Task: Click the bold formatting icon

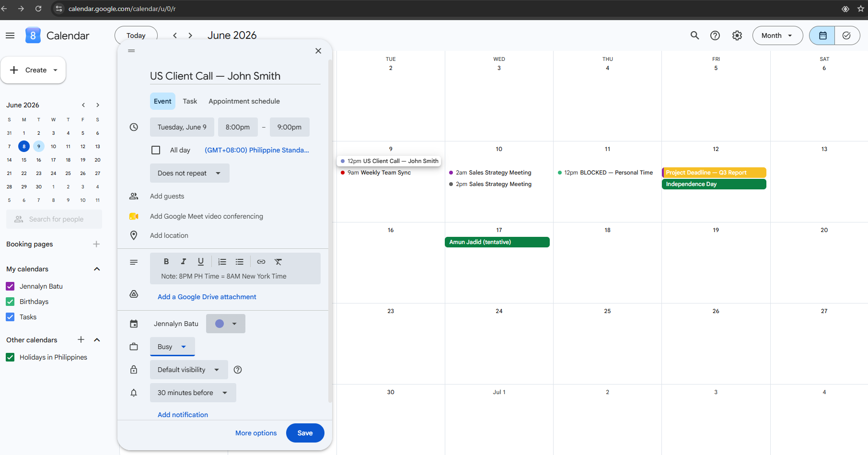Action: point(166,262)
